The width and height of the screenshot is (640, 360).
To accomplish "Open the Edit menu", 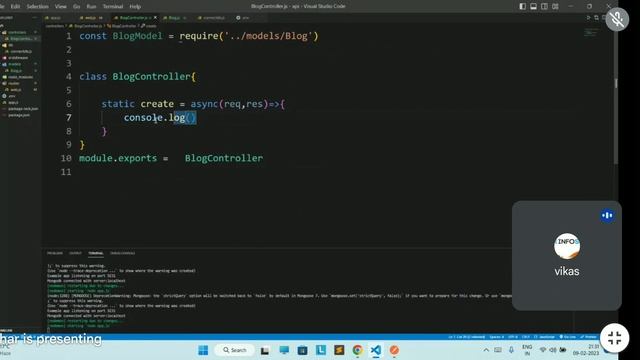I will coord(15,7).
